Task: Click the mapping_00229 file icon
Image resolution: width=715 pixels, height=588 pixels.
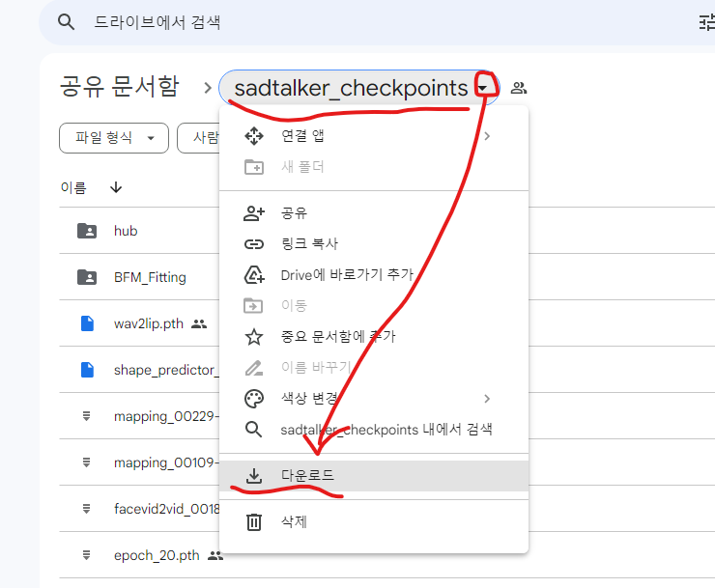Action: click(x=86, y=416)
